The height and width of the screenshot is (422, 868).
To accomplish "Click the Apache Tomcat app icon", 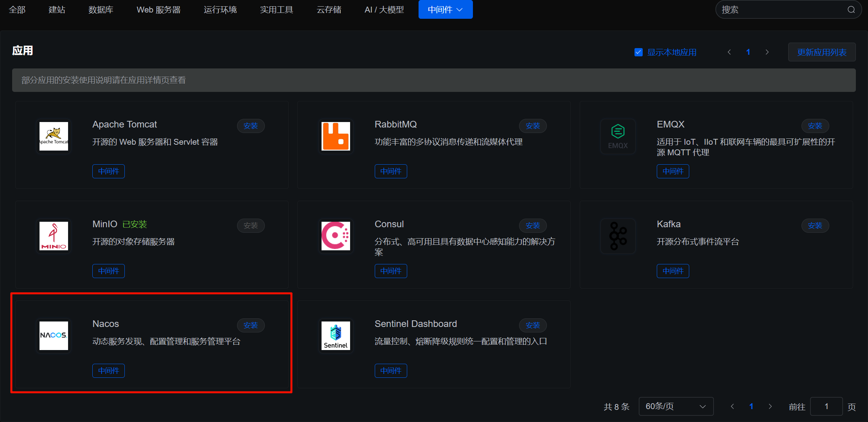I will coord(54,136).
